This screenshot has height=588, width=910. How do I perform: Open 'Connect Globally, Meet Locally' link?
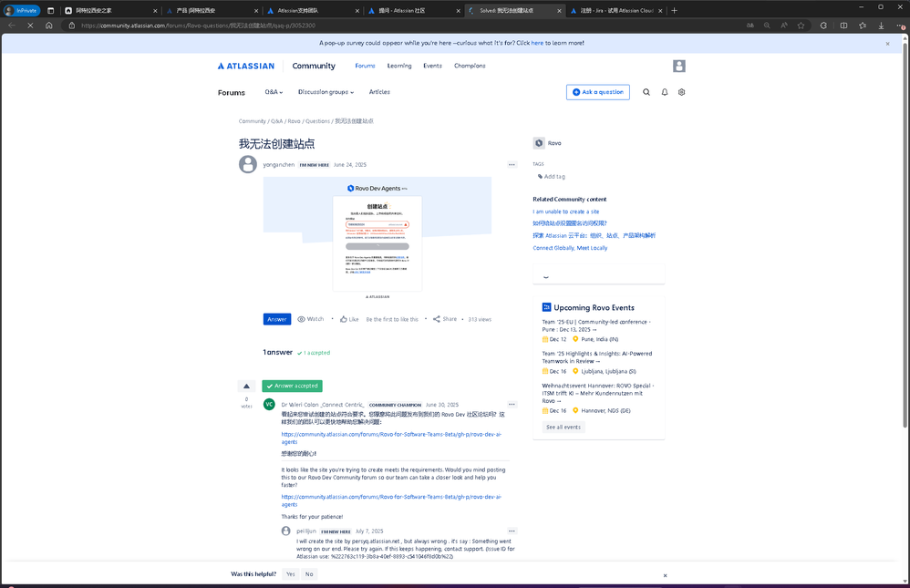[x=570, y=249]
